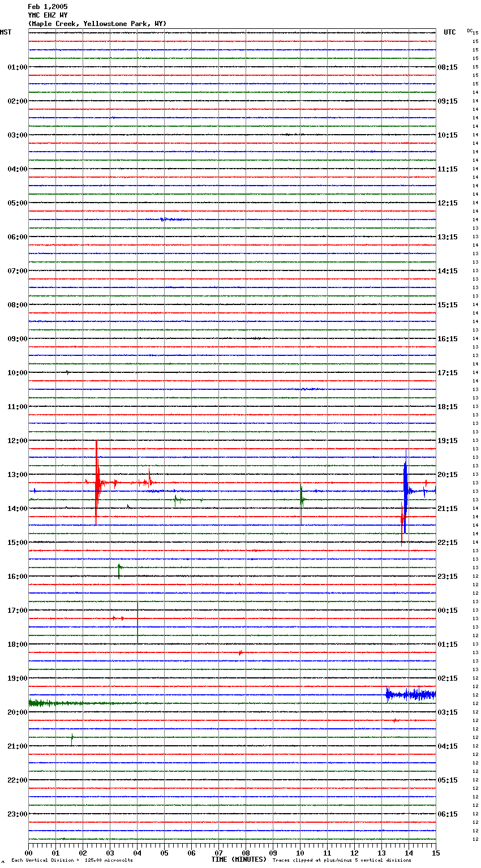Click the 20:15 UTC time label
The image size is (481, 868).
(x=448, y=475)
